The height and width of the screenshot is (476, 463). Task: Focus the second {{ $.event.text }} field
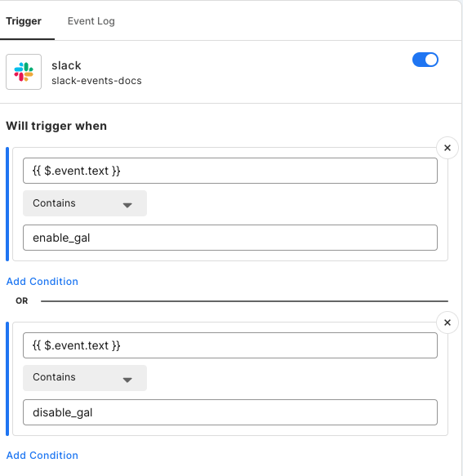point(230,345)
